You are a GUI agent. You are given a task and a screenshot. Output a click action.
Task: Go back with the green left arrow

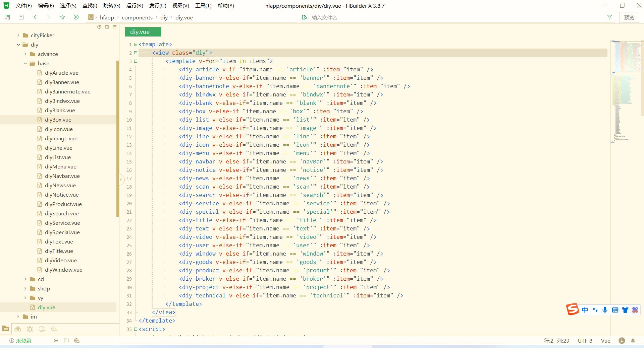coord(35,17)
